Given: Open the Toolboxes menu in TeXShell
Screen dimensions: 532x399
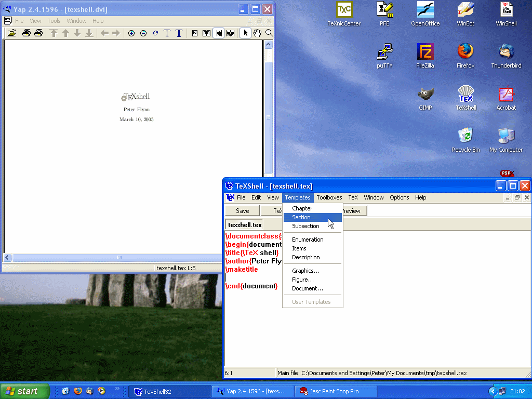Looking at the screenshot, I should 329,197.
